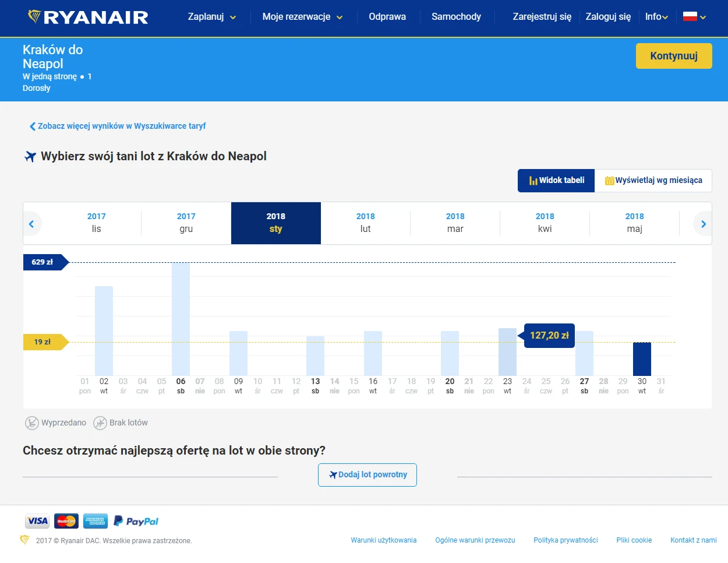Click the Visa payment icon
Screen dimensions: 728x563
(37, 521)
